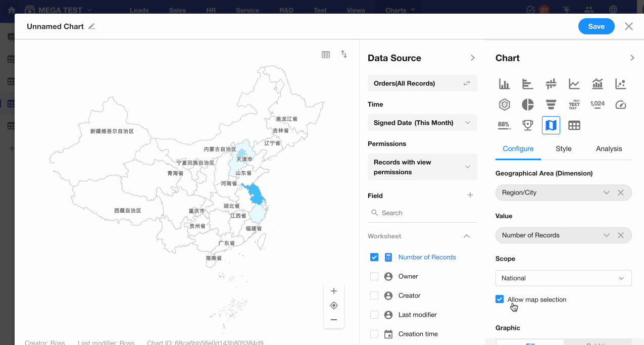644x345 pixels.
Task: Check the Owner field checkbox
Action: (374, 276)
